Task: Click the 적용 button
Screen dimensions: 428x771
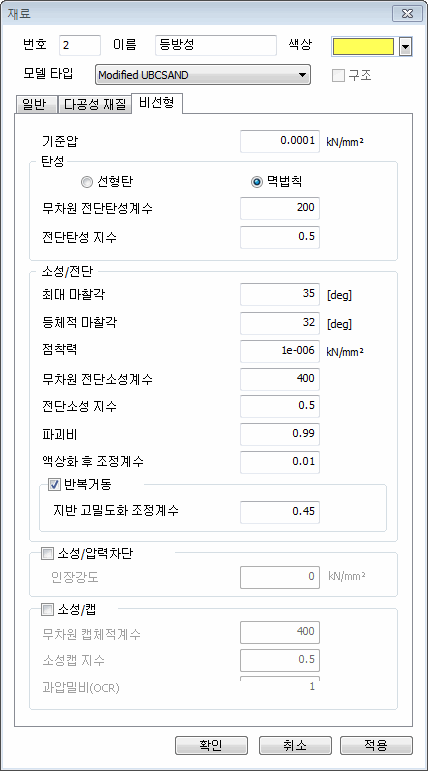Action: (376, 745)
